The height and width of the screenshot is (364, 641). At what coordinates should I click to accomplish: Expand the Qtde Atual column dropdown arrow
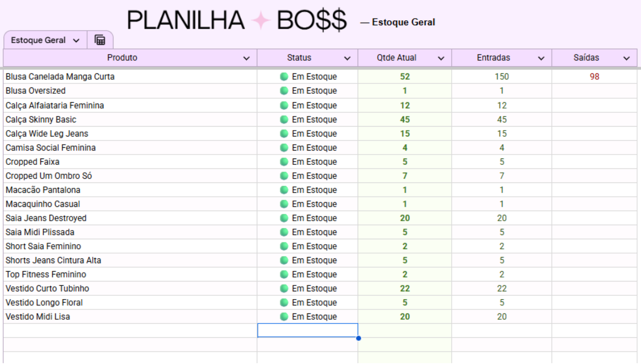441,58
